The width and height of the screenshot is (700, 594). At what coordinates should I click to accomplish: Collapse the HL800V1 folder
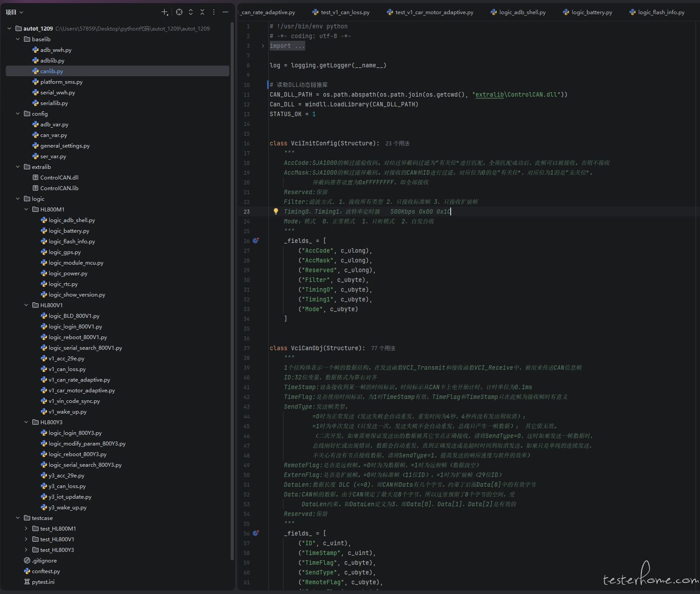pyautogui.click(x=26, y=305)
